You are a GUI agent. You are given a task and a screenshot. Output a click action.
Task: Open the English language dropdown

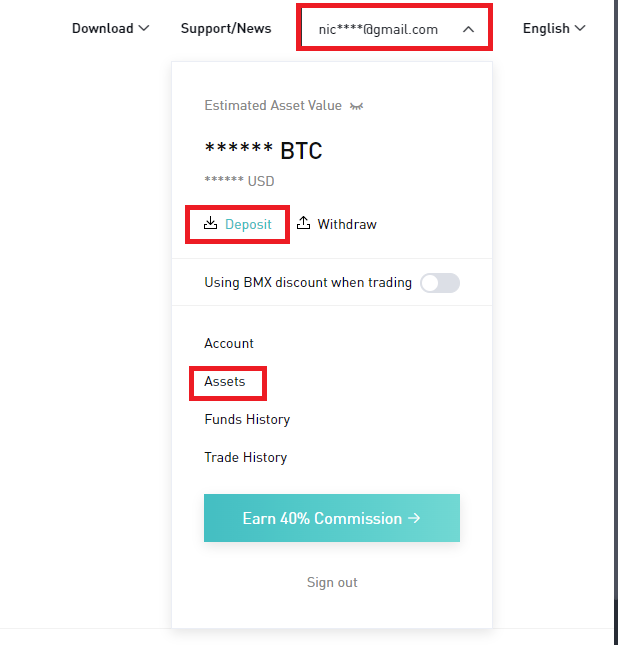[553, 28]
